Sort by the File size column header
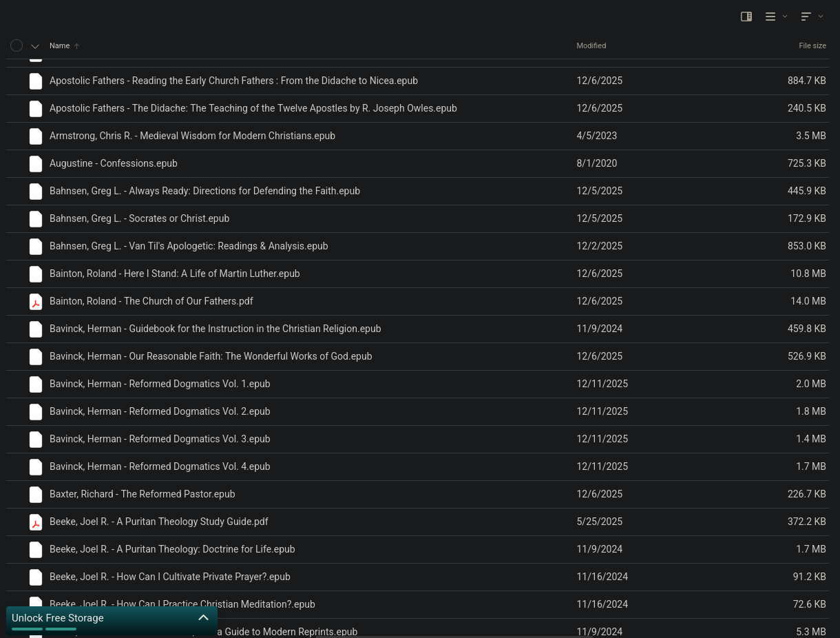The width and height of the screenshot is (840, 638). (x=812, y=45)
